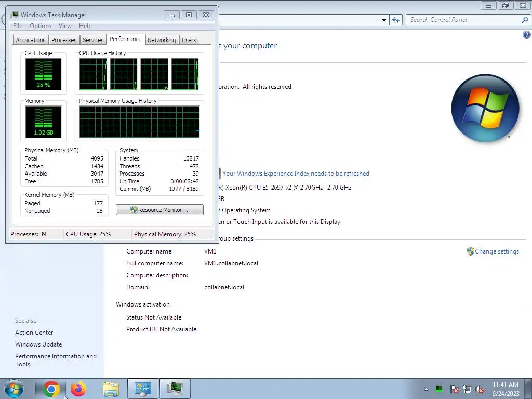
Task: Click Total physical memory value 4095
Action: point(97,158)
